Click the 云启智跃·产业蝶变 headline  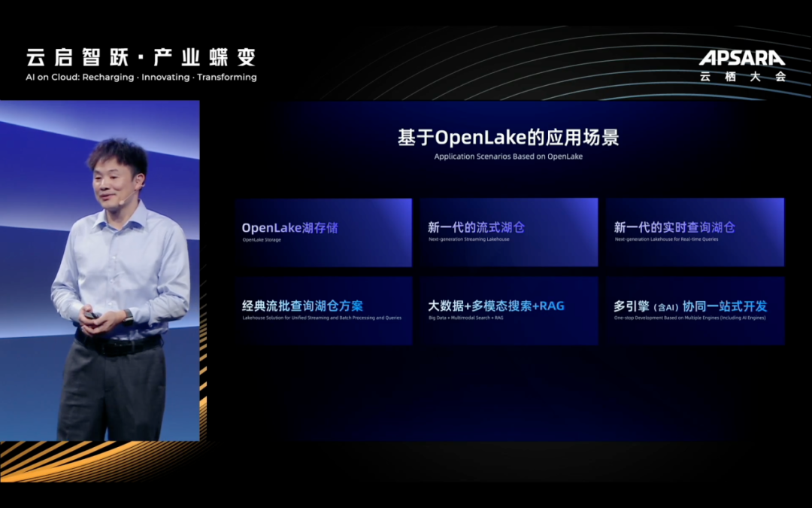(x=141, y=57)
